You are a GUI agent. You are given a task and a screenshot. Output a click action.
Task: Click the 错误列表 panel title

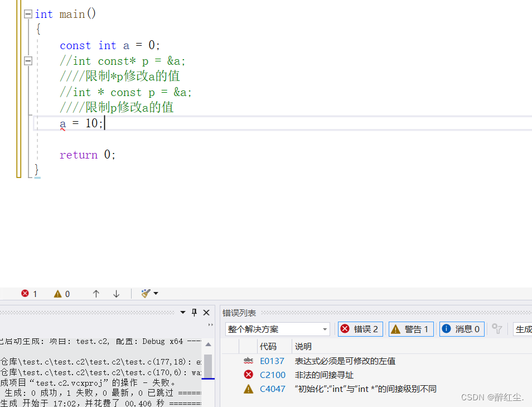tap(239, 313)
